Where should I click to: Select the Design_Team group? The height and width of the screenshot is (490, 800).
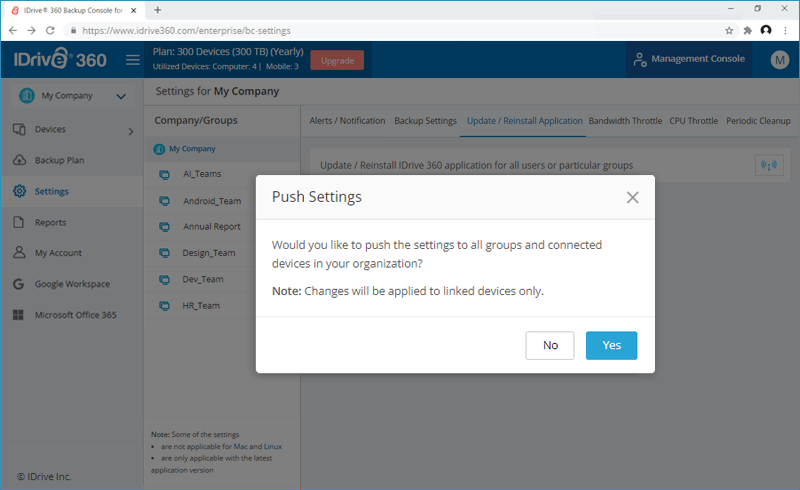tap(209, 253)
